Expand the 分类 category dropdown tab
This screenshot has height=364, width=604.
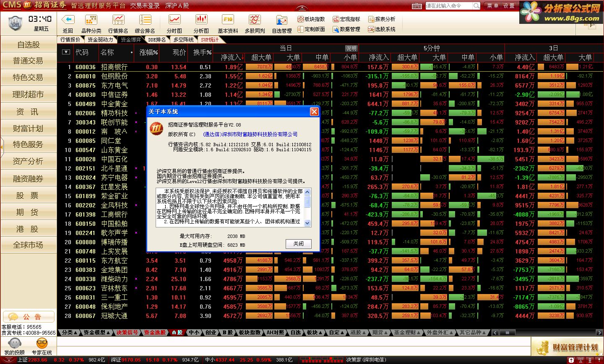pyautogui.click(x=70, y=333)
